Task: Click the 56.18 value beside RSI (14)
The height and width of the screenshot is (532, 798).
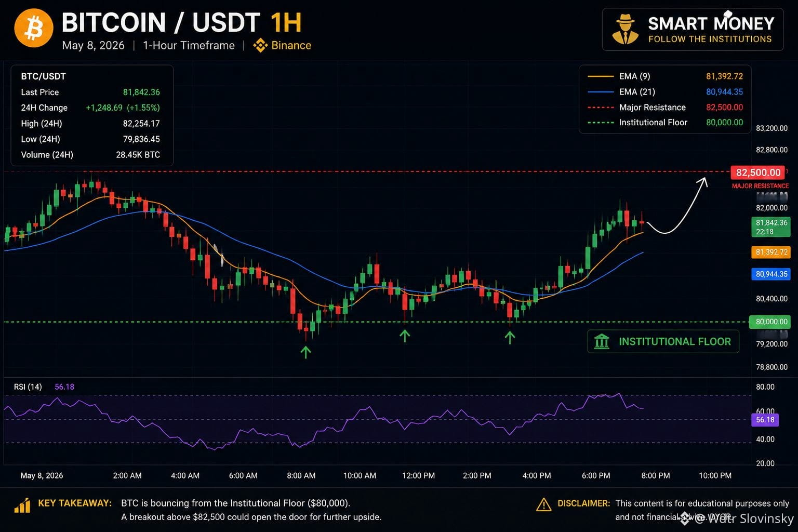Action: [x=64, y=387]
